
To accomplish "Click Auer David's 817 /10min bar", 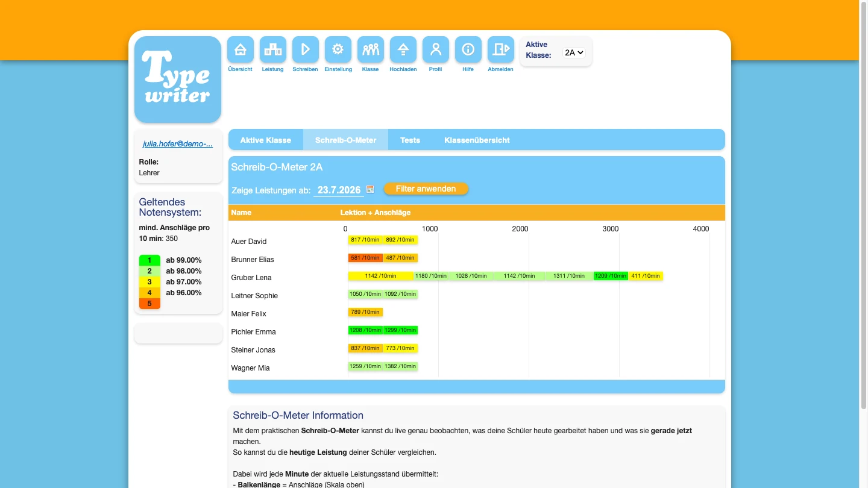I will point(365,240).
